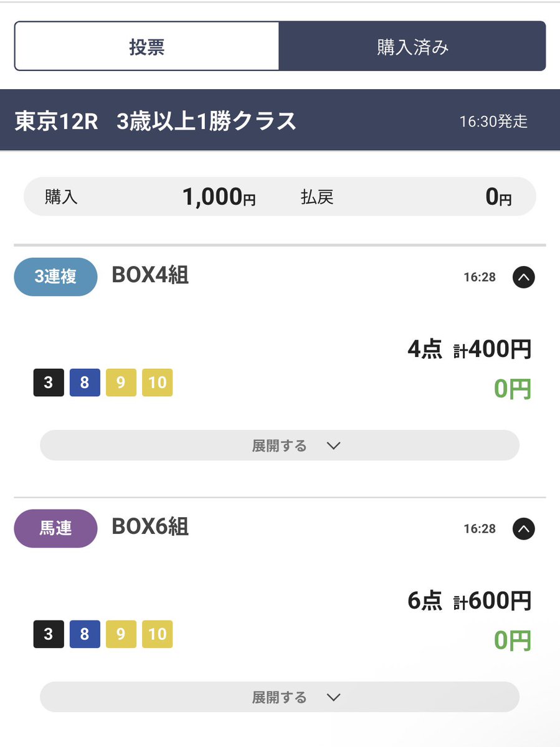
Task: Click black horse number 3 in 馬連
Action: coord(49,634)
